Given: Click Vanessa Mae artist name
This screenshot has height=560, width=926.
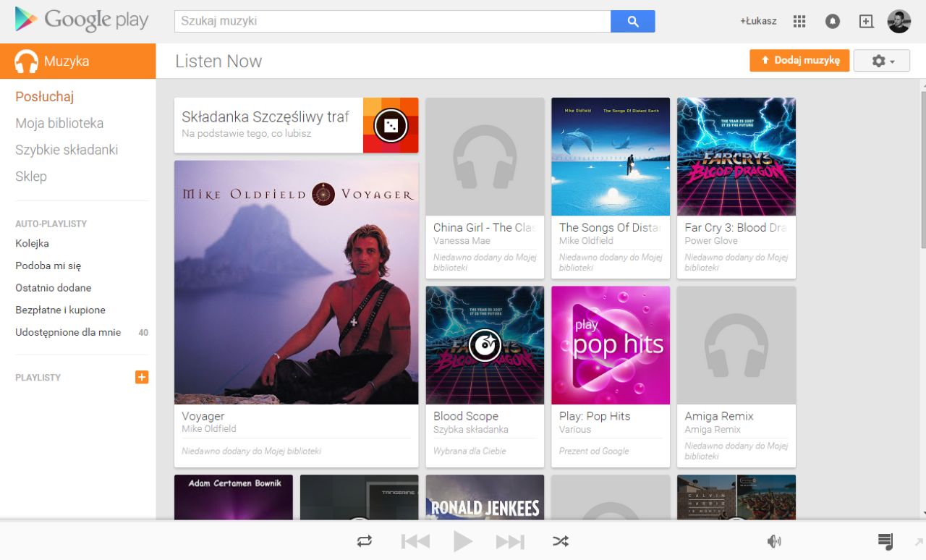Looking at the screenshot, I should coord(462,241).
